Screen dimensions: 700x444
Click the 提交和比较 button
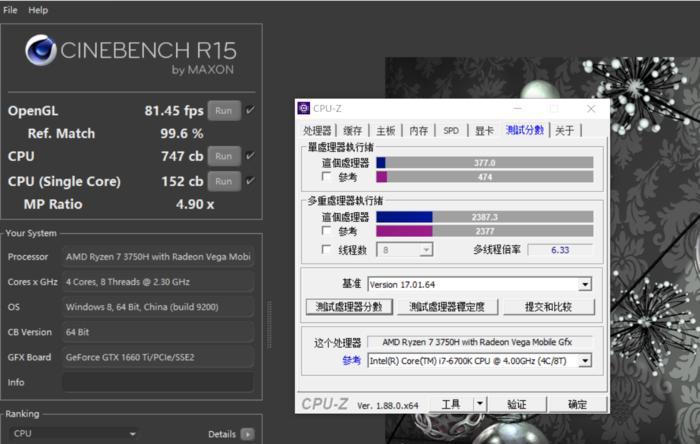tap(549, 307)
